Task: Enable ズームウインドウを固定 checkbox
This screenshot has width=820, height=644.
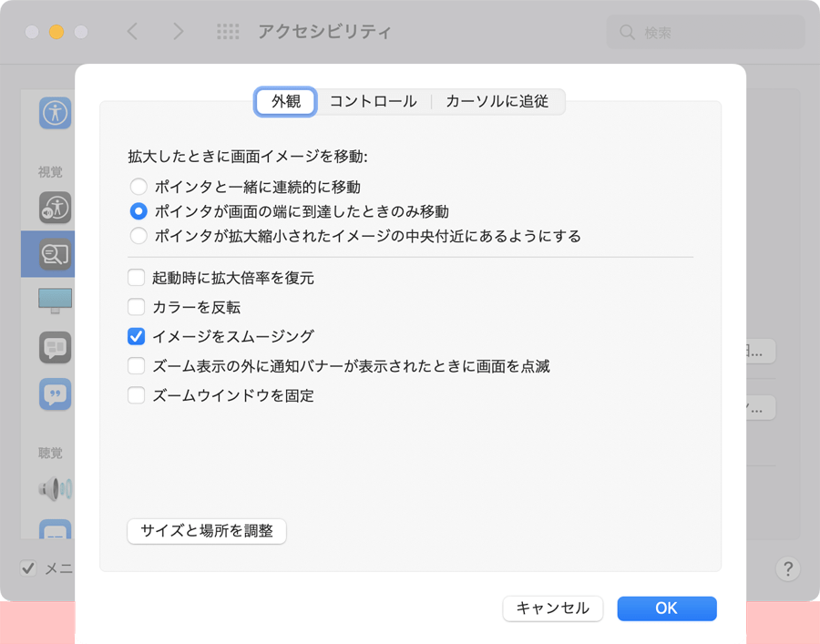Action: click(x=137, y=395)
